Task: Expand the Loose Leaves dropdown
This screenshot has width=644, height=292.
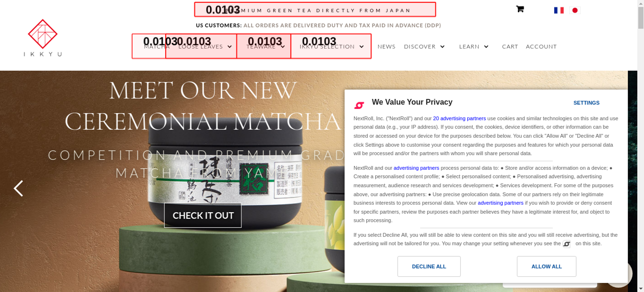Action: tap(230, 47)
